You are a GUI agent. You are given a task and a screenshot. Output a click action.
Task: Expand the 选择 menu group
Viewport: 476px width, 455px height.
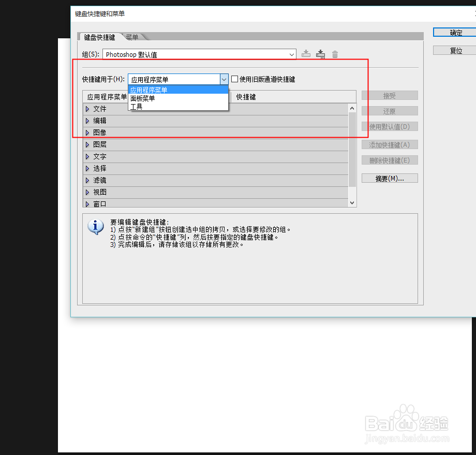tap(87, 168)
